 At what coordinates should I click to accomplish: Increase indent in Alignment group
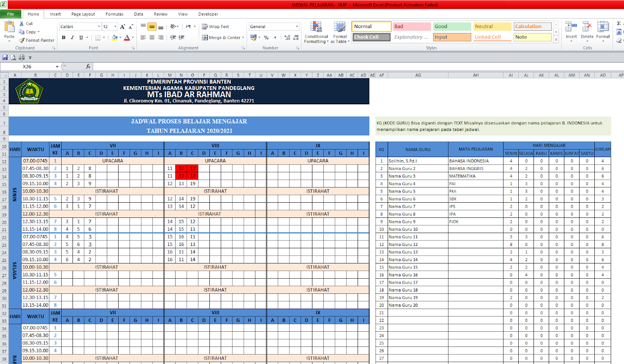(x=182, y=37)
